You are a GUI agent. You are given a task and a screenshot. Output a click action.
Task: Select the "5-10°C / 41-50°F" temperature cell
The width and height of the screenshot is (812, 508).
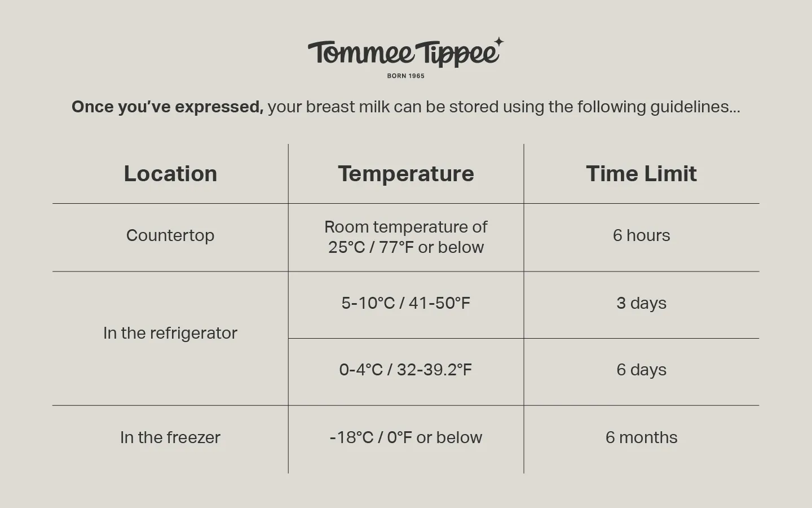point(406,303)
